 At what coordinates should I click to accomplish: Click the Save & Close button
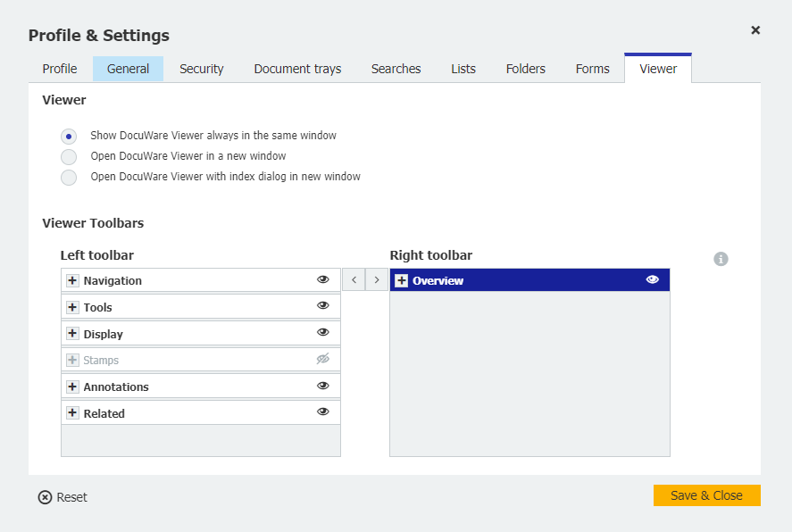pyautogui.click(x=706, y=495)
